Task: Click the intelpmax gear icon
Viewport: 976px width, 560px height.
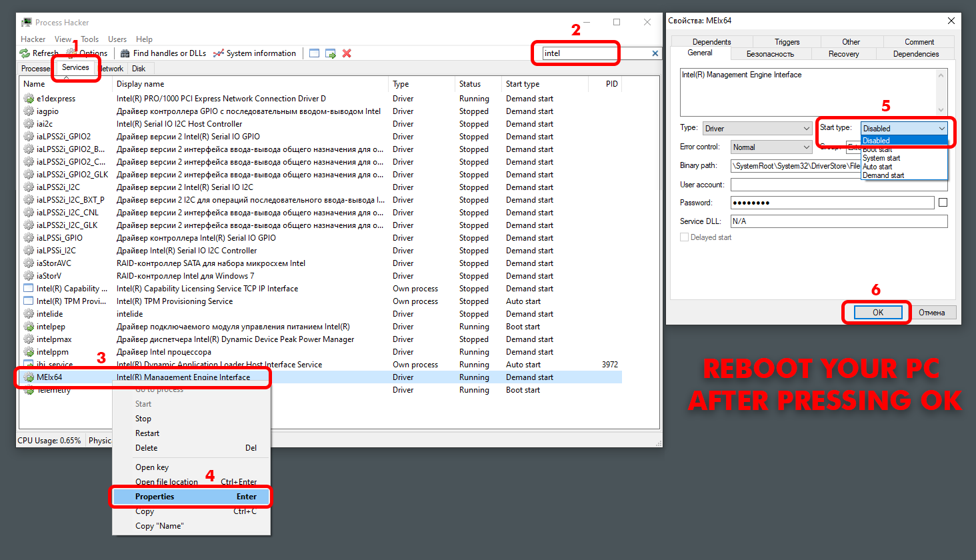Action: tap(29, 339)
